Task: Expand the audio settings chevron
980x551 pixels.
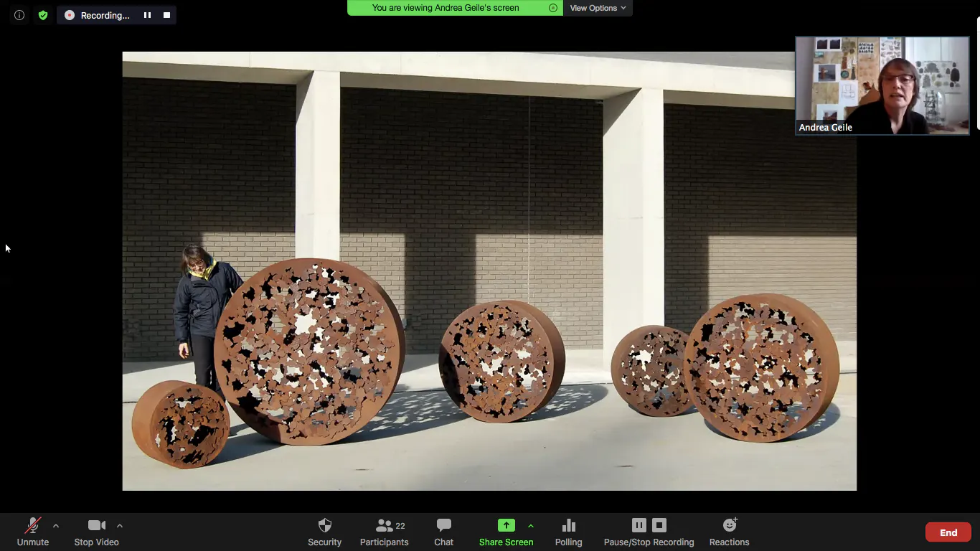Action: 56,526
